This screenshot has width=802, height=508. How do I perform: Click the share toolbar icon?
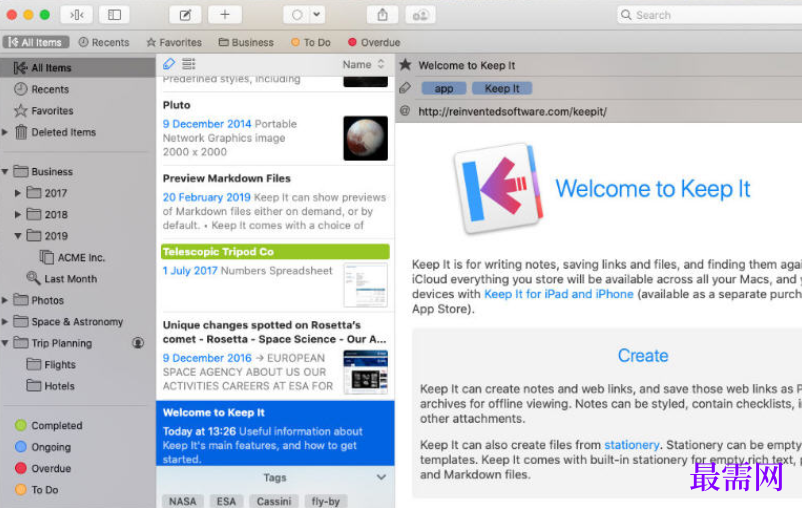point(382,15)
